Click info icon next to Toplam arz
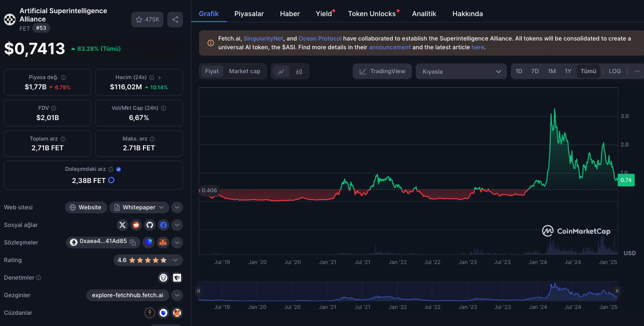644x326 pixels. tap(63, 139)
